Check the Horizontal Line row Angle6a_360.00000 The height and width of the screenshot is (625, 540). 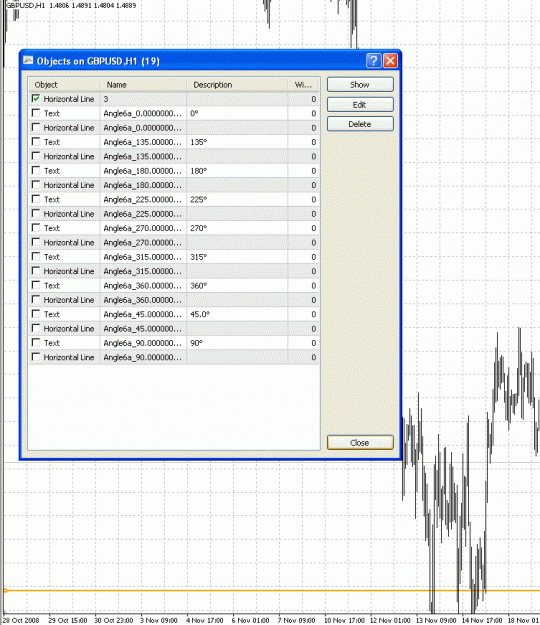[x=36, y=299]
